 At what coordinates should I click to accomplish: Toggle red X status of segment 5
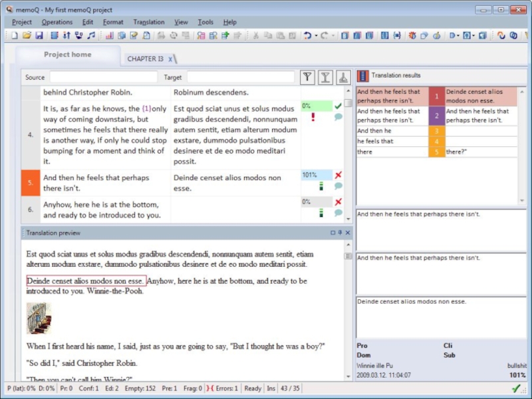pos(338,175)
